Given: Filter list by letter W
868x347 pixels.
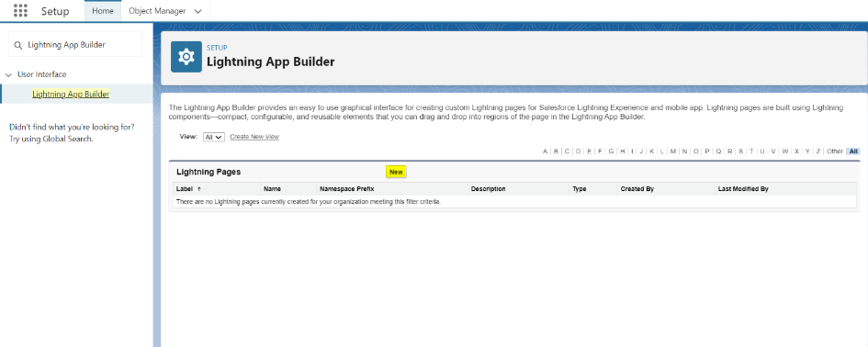Looking at the screenshot, I should 785,151.
